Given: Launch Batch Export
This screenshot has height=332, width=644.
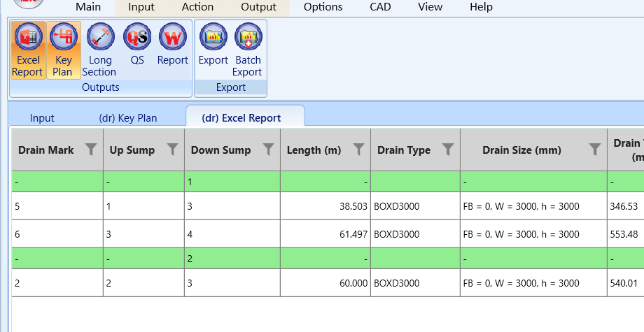Looking at the screenshot, I should (248, 50).
